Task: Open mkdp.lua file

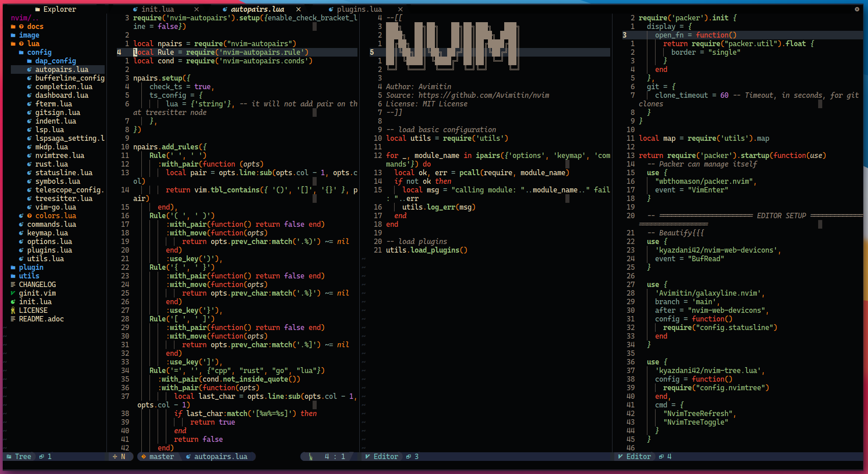Action: [x=51, y=147]
